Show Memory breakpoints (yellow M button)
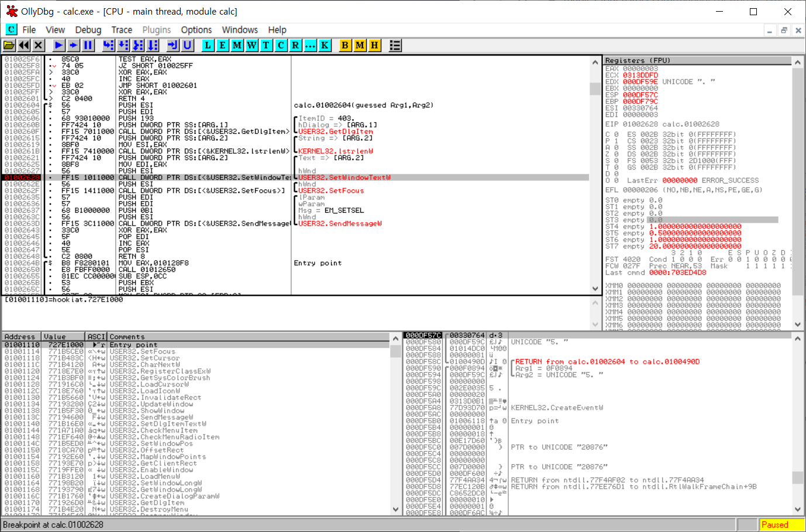 pyautogui.click(x=360, y=45)
